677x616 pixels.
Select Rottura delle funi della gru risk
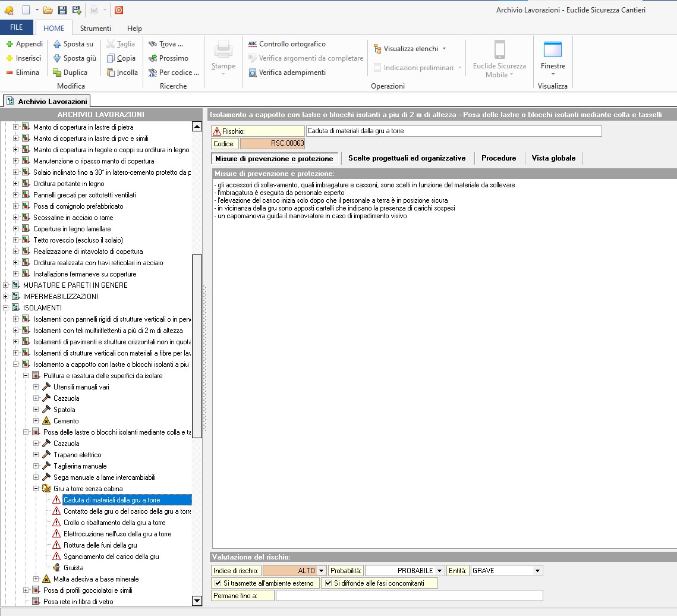point(100,545)
